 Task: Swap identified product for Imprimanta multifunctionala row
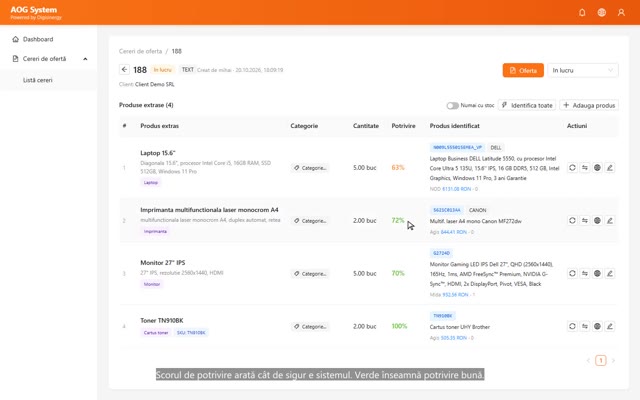click(585, 220)
